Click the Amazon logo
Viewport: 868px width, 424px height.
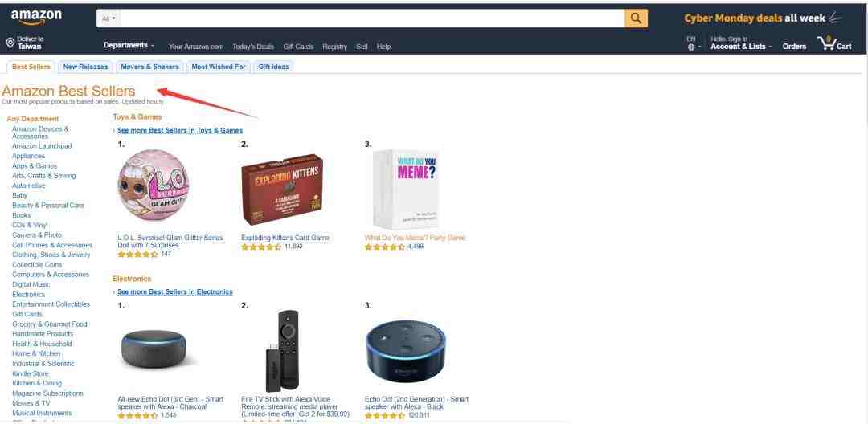36,17
